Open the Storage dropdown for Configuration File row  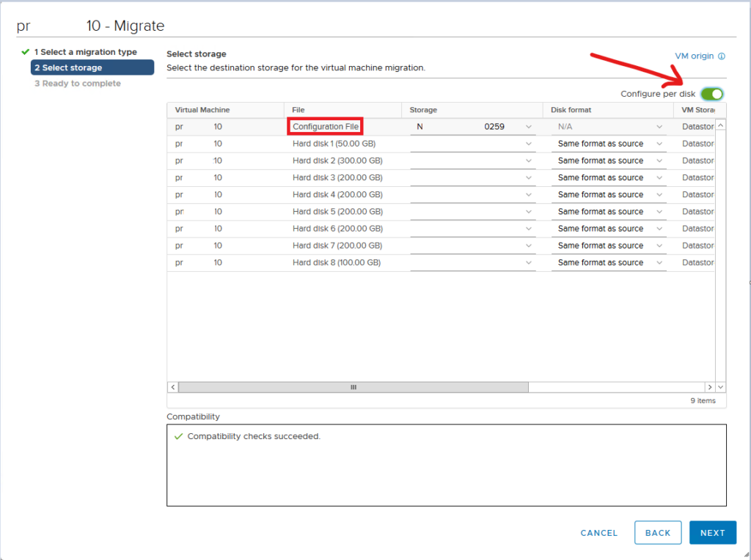coord(530,126)
